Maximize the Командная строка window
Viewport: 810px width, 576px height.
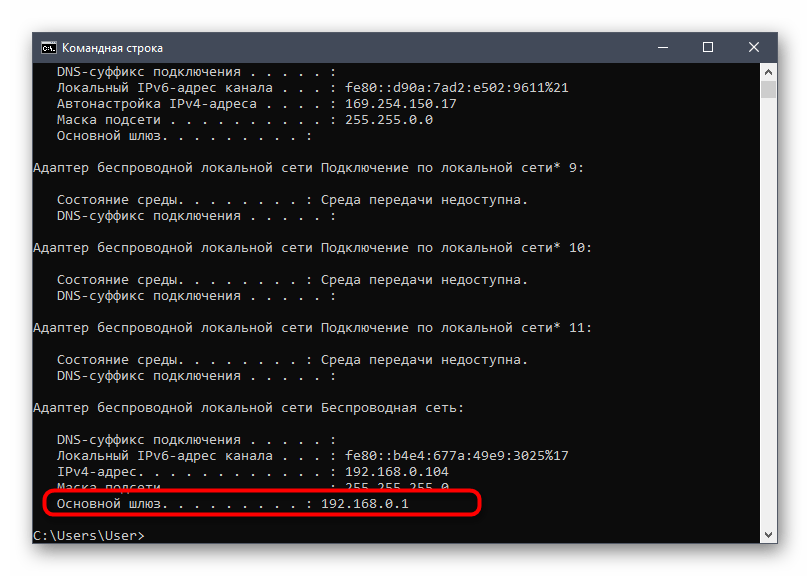[x=708, y=47]
